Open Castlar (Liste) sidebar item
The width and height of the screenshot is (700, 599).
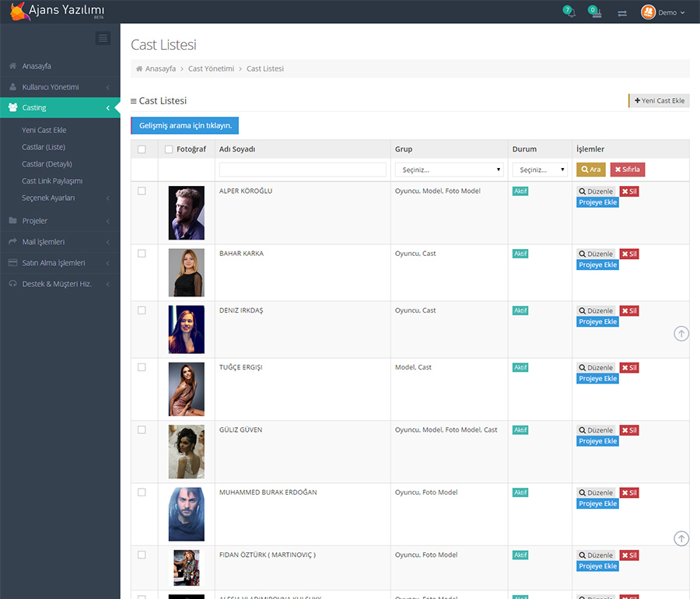pyautogui.click(x=44, y=147)
